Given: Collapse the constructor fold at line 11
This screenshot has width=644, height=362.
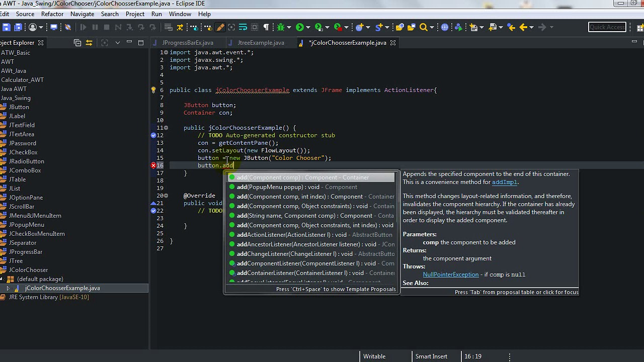Looking at the screenshot, I should [166, 128].
